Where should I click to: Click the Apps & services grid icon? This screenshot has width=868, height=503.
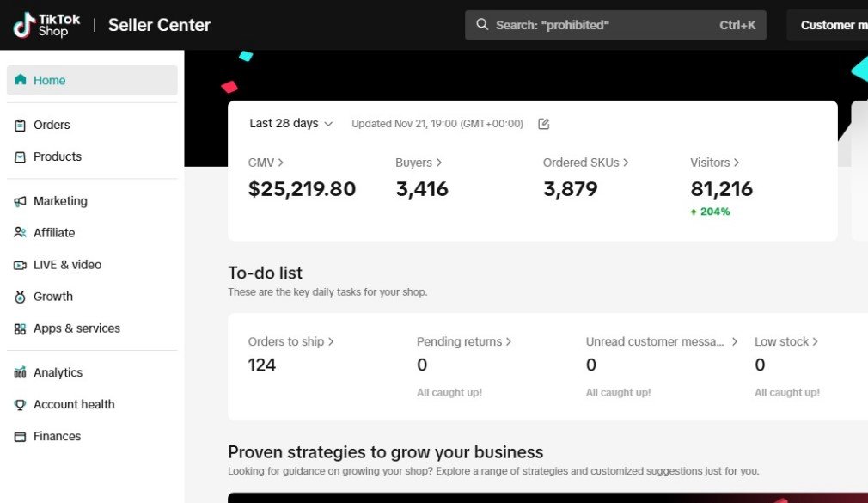pos(20,328)
